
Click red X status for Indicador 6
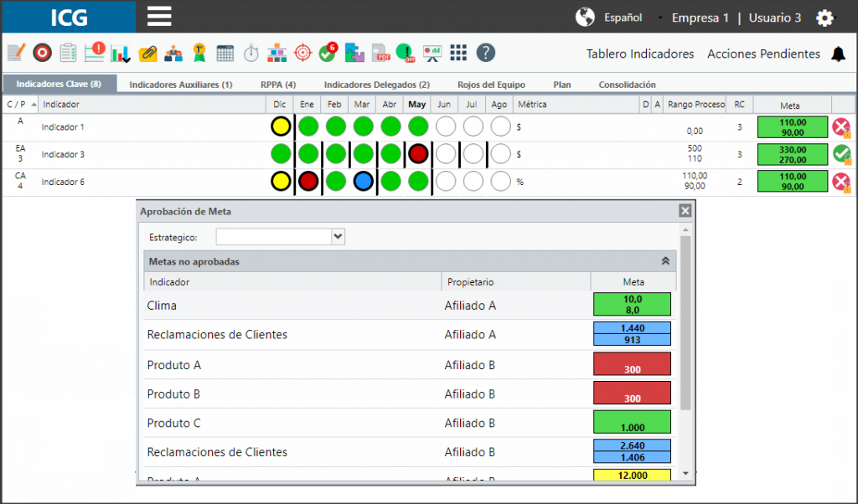[x=841, y=182]
